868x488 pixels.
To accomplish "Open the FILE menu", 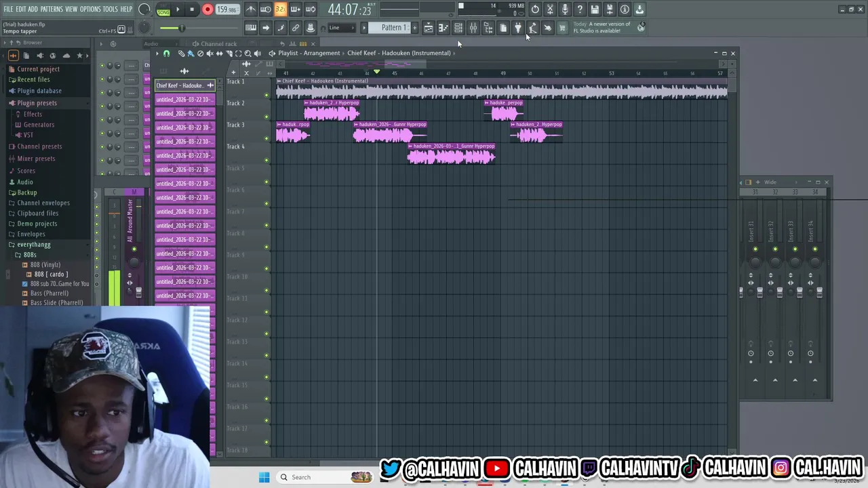I will (8, 9).
